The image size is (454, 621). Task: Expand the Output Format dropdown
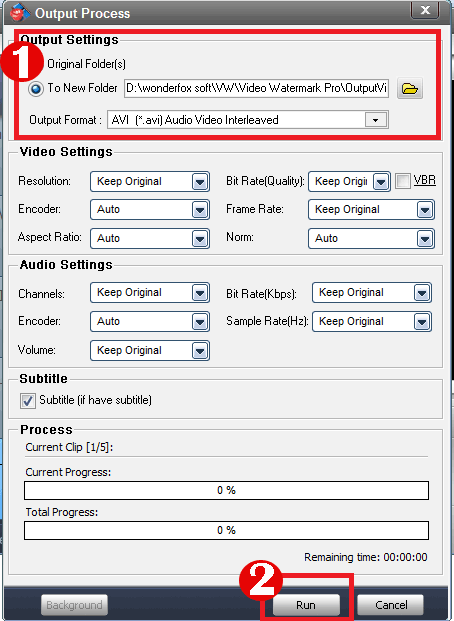tap(248, 120)
